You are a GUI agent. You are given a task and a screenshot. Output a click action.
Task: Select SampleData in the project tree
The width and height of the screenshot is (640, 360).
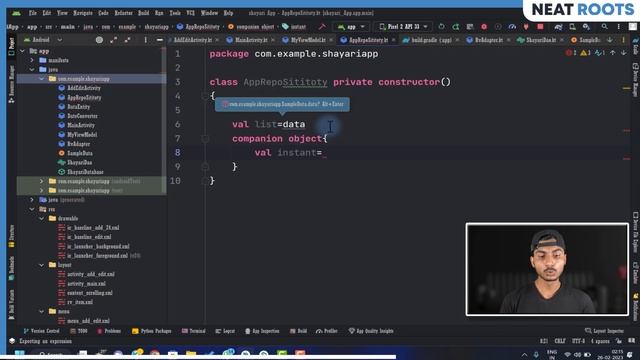pos(80,153)
